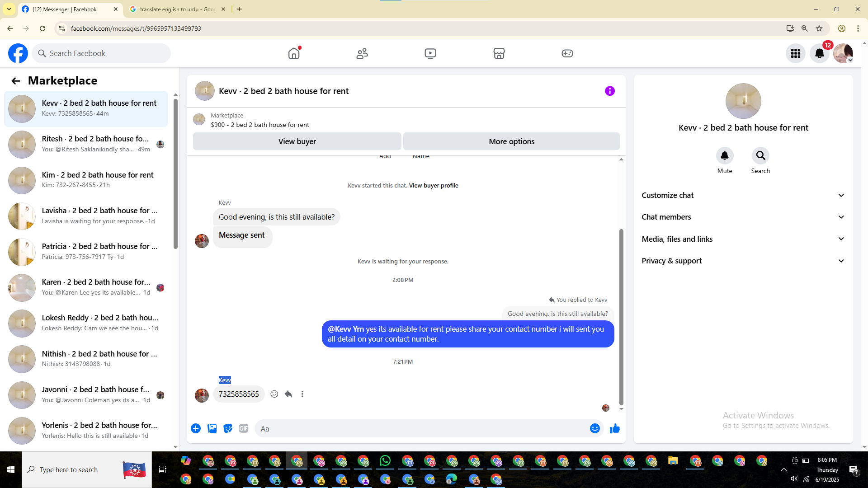The height and width of the screenshot is (488, 868).
Task: Open WhatsApp from the taskbar
Action: [385, 461]
